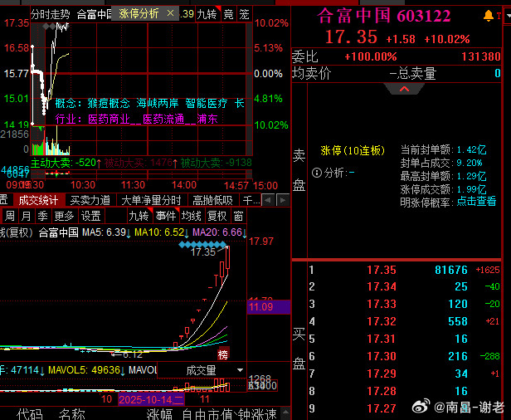The image size is (511, 420).
Task: Open the 涨停分析 tab
Action: click(139, 13)
